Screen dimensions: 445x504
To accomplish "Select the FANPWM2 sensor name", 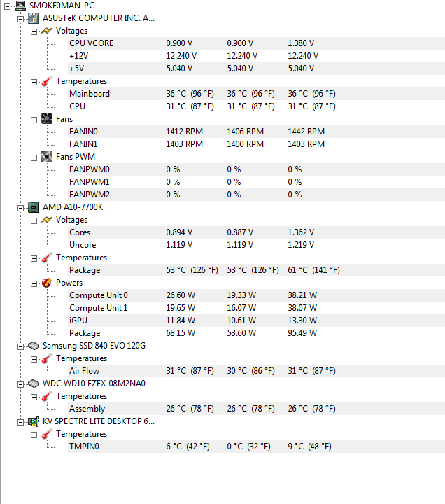I will (x=90, y=195).
